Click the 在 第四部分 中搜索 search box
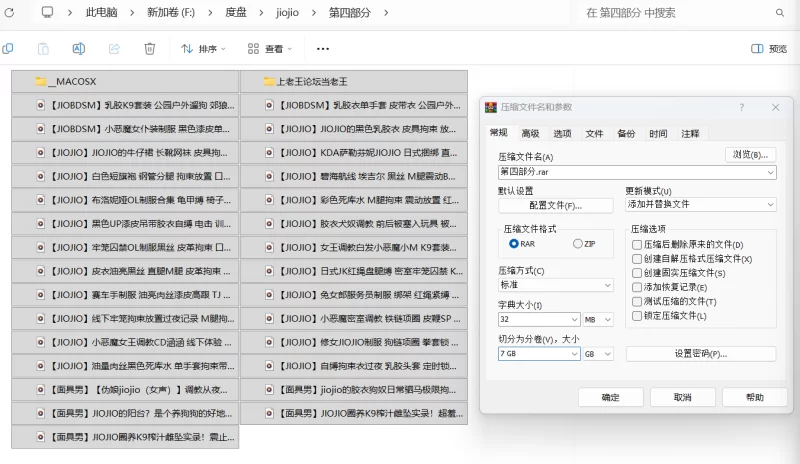This screenshot has width=800, height=464. pyautogui.click(x=680, y=13)
